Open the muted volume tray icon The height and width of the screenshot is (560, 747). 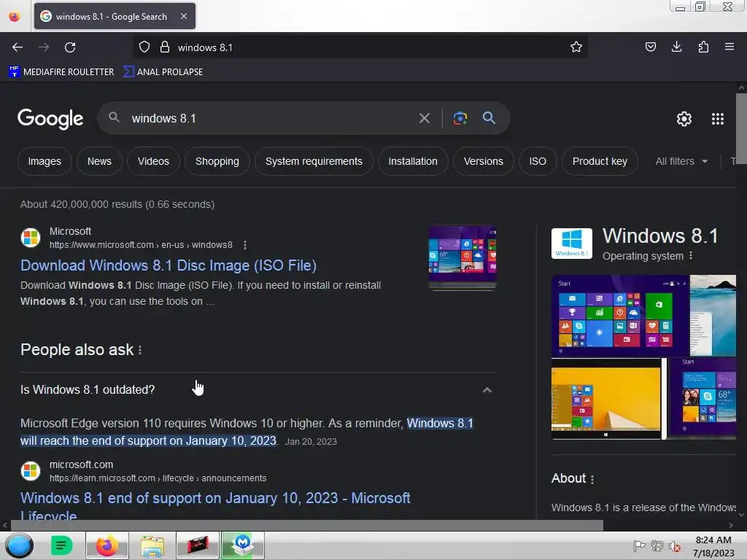click(675, 546)
